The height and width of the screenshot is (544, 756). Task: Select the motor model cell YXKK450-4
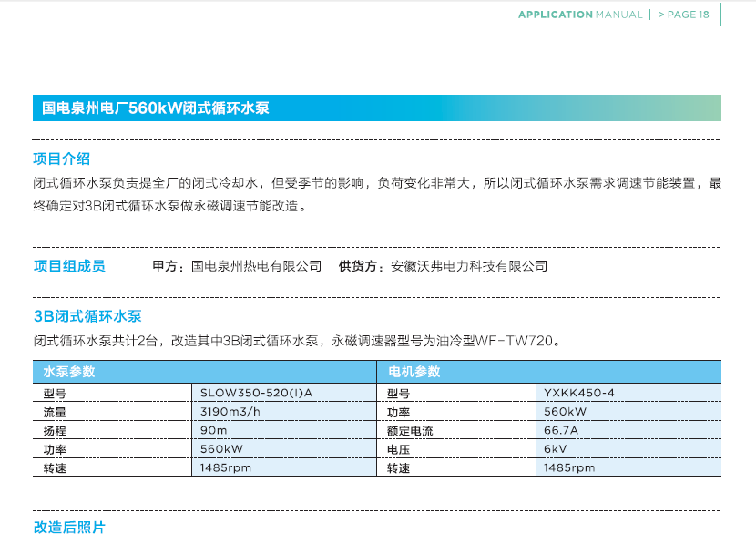(579, 393)
